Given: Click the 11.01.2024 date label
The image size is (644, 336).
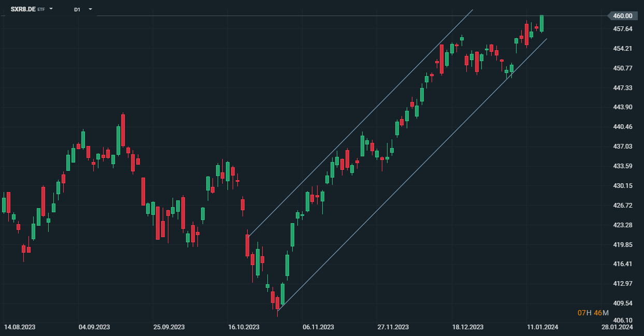Looking at the screenshot, I should click(x=542, y=327).
